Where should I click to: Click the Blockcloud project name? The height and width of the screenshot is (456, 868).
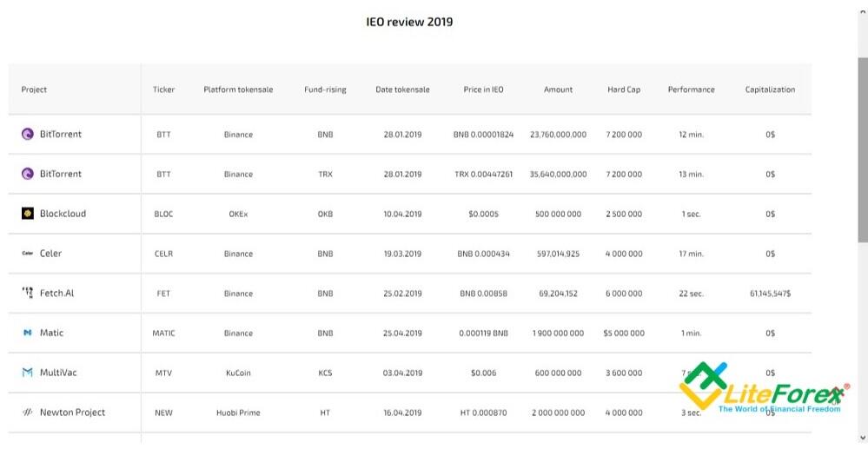[63, 214]
